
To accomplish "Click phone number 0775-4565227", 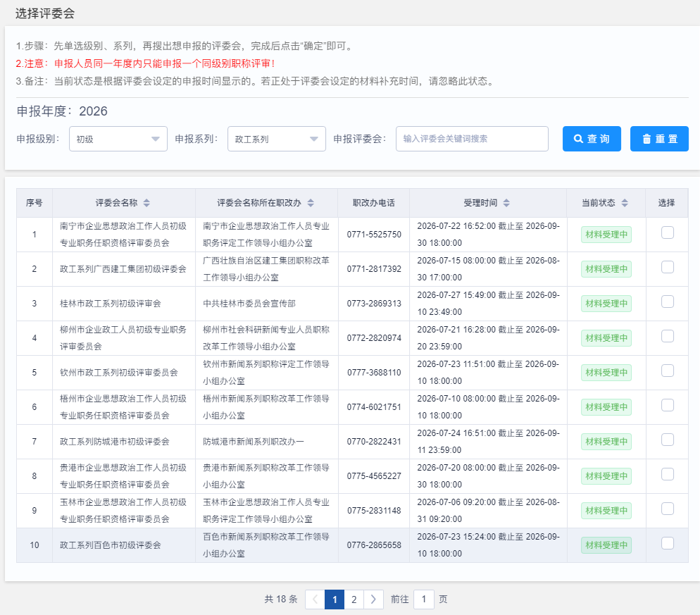I will tap(374, 476).
